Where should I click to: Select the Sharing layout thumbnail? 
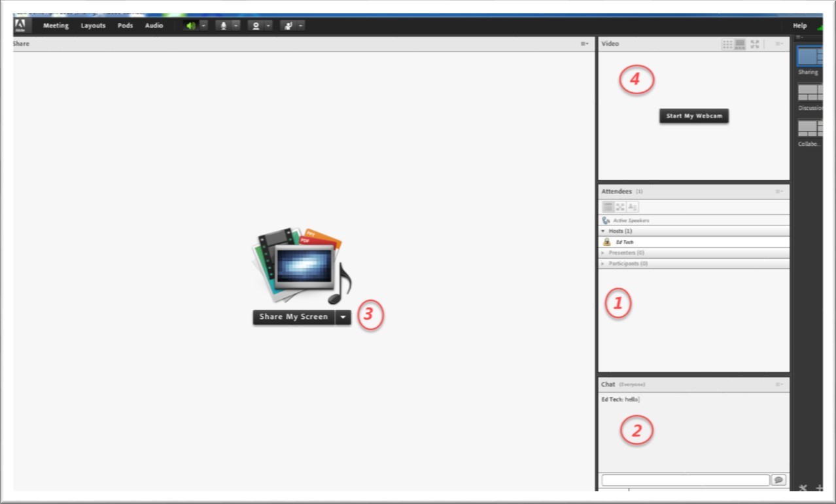point(810,56)
